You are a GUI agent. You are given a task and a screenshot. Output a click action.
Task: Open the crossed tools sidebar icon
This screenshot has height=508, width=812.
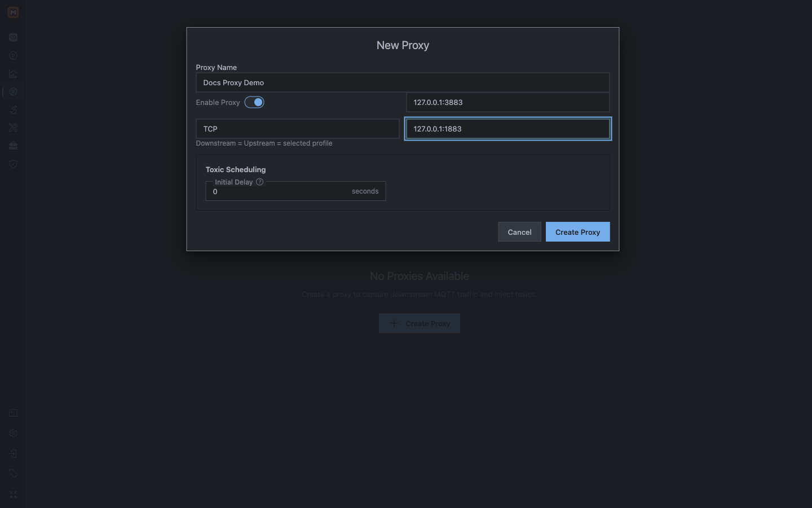coord(14,128)
